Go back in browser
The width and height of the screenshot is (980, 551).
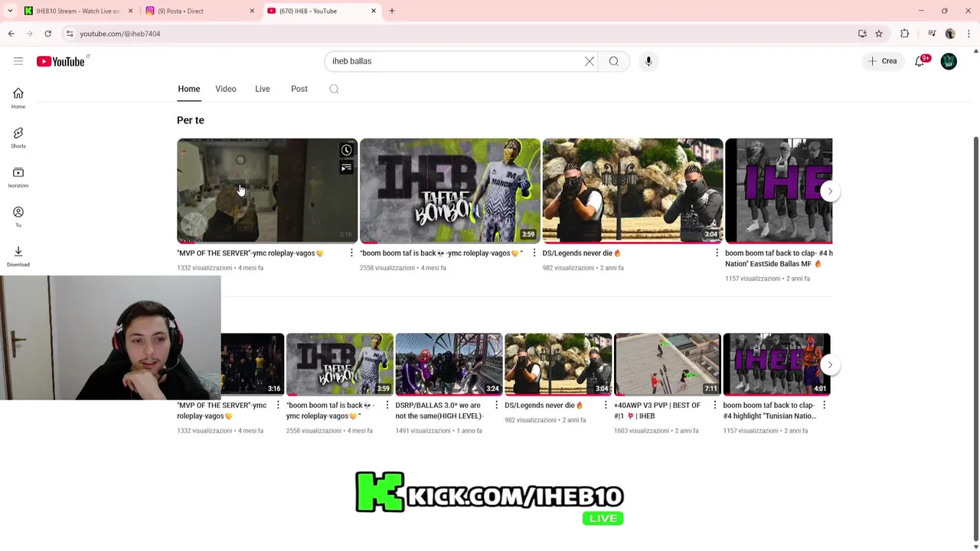coord(11,34)
